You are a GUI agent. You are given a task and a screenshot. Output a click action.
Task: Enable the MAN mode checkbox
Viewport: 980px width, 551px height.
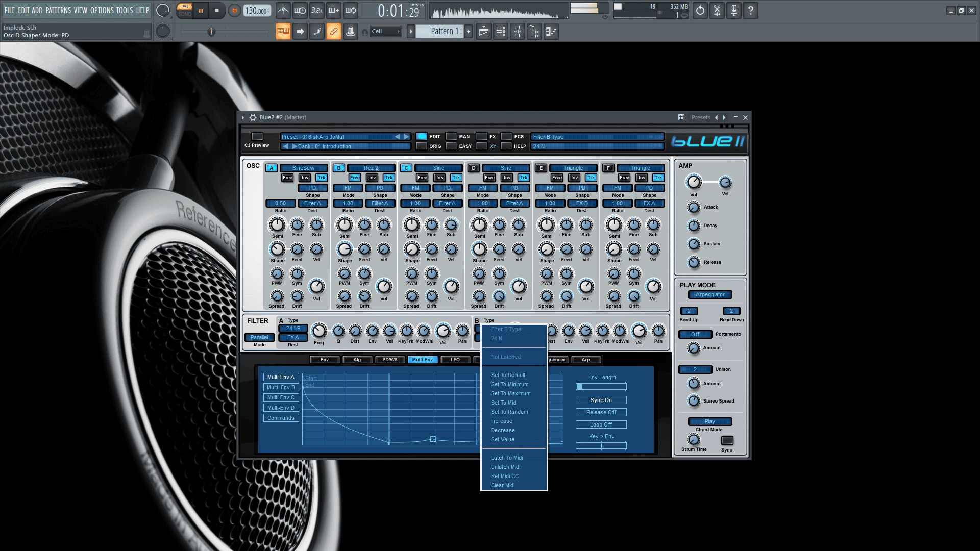(451, 136)
